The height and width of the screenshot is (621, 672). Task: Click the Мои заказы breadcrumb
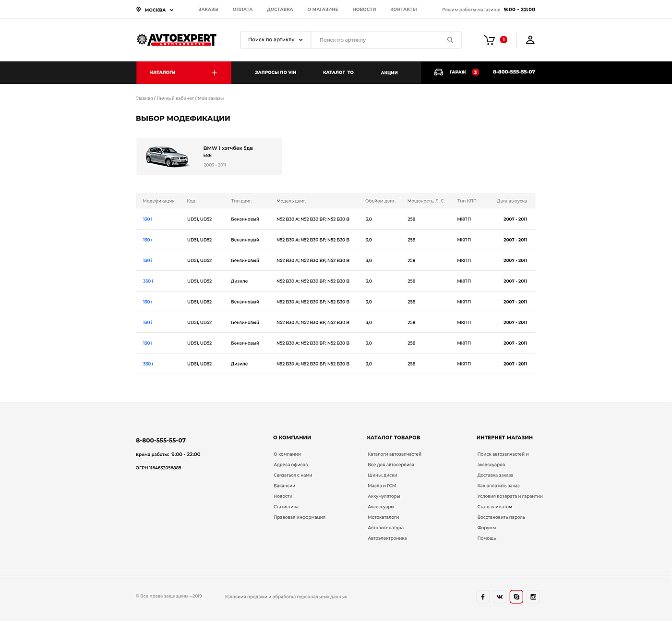tap(211, 98)
